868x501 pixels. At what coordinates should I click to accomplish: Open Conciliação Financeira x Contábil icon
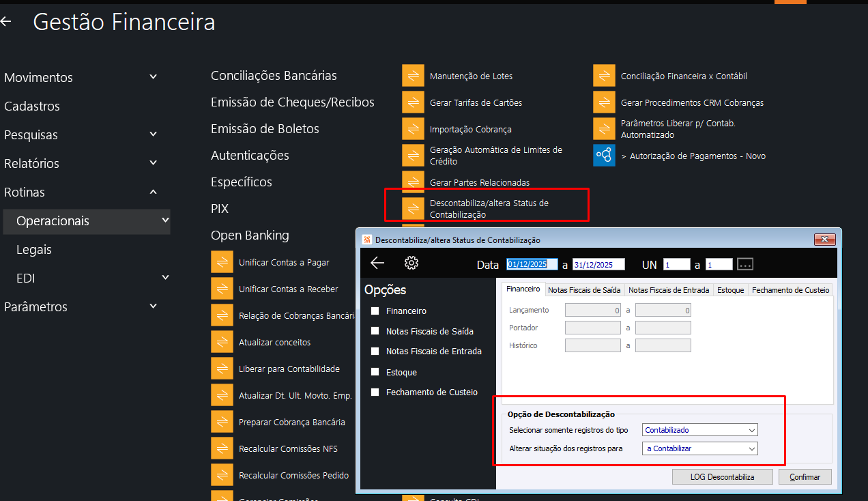click(604, 76)
